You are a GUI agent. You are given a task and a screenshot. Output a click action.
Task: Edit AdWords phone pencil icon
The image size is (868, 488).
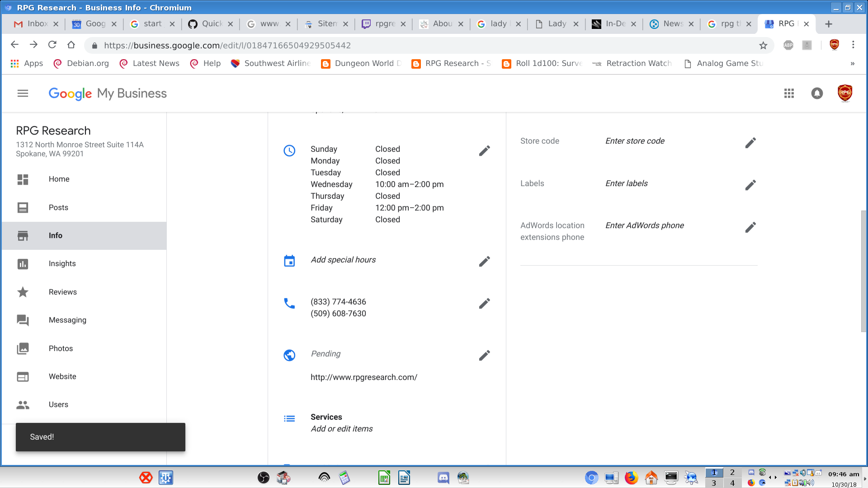750,227
